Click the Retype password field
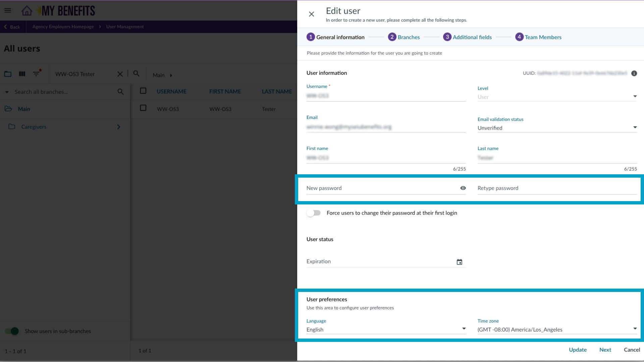644x362 pixels. [557, 188]
